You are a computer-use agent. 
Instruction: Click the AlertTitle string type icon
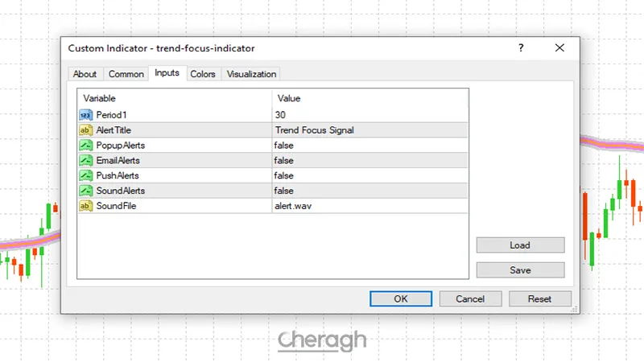(x=85, y=130)
